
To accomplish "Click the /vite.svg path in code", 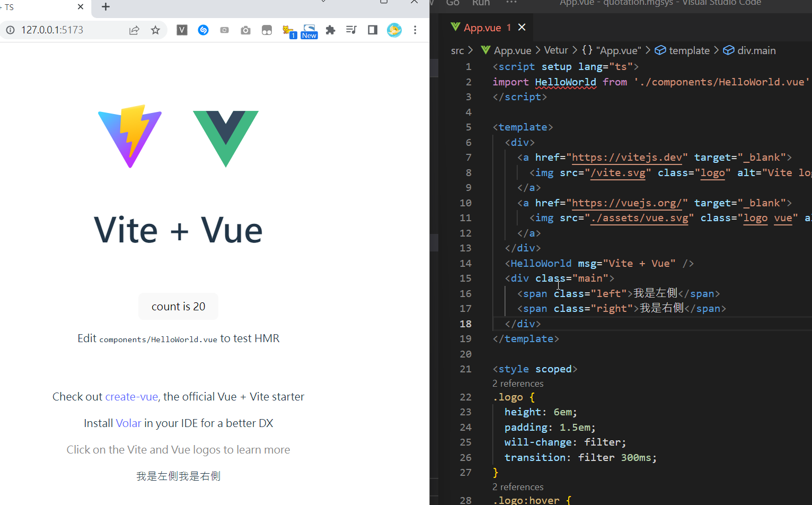I will [618, 173].
